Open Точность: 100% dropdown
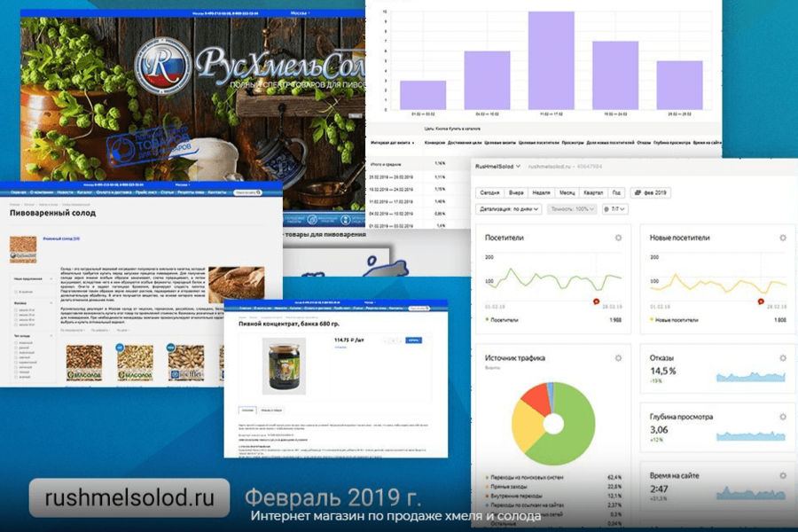Viewport: 798px width, 532px height. pyautogui.click(x=573, y=208)
